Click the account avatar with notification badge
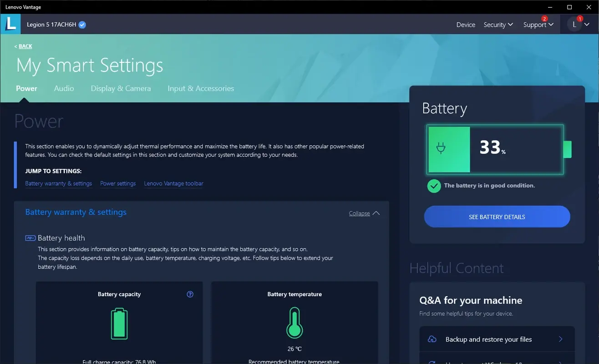The image size is (599, 364). click(x=574, y=24)
